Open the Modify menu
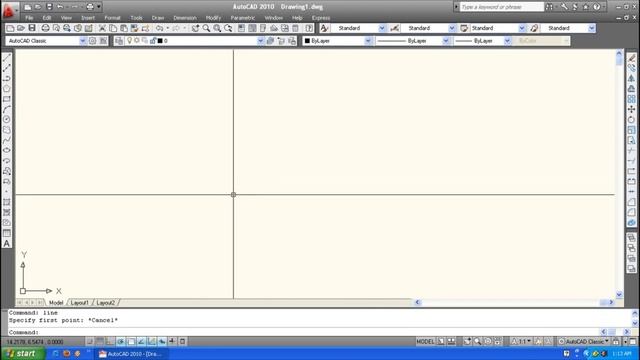The image size is (640, 360). click(213, 18)
